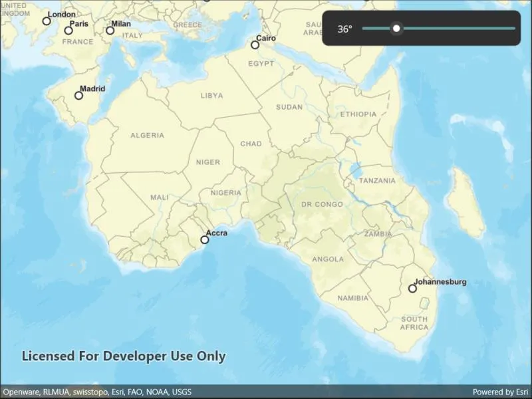Click the NAMIBIA country label
Viewport: 532px width, 399px height.
point(353,298)
